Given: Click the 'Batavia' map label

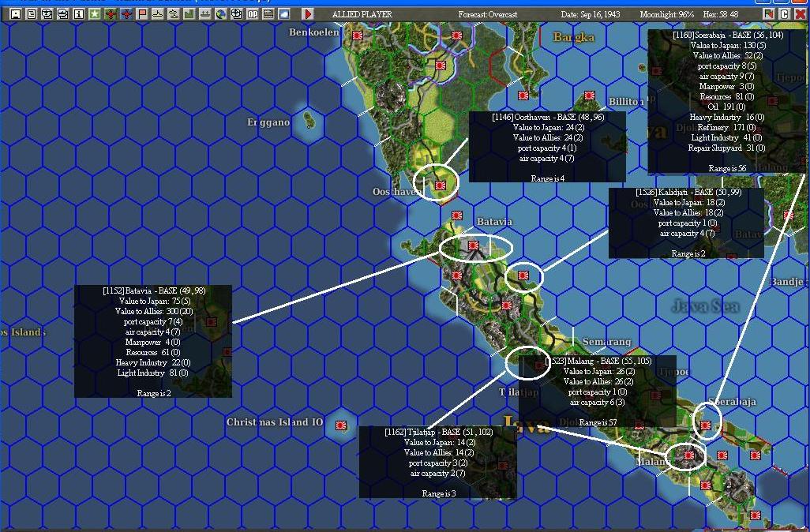Looking at the screenshot, I should [x=494, y=222].
